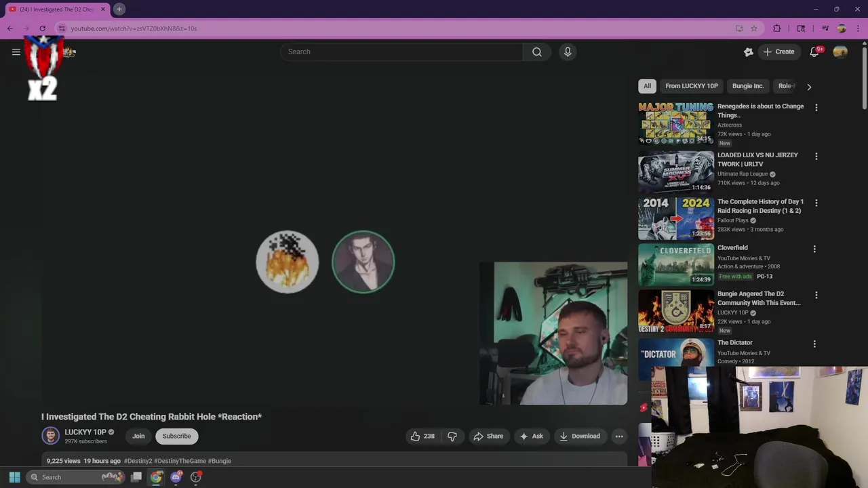This screenshot has width=868, height=488.
Task: Switch to Chrome on the taskbar
Action: 157,477
